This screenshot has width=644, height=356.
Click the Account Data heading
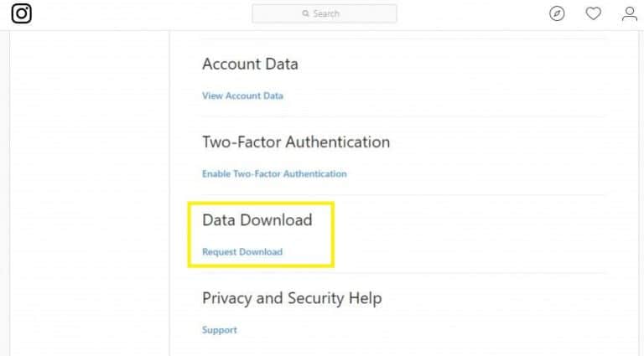pyautogui.click(x=250, y=64)
